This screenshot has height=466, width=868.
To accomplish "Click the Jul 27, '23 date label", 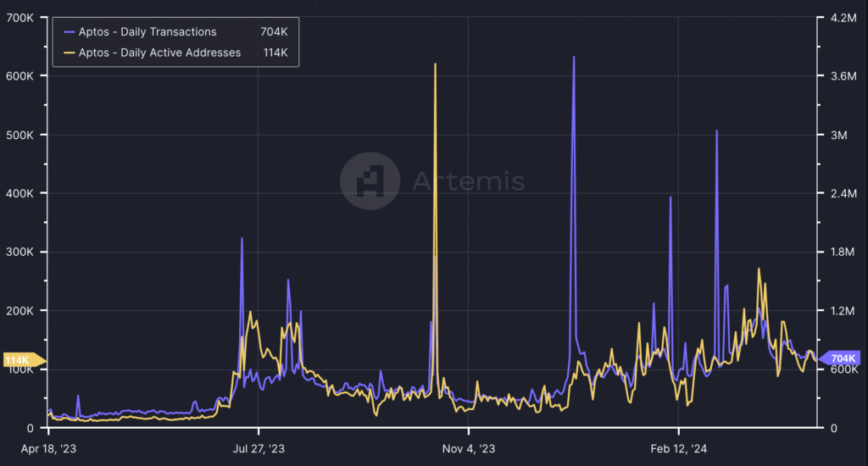I will [258, 449].
